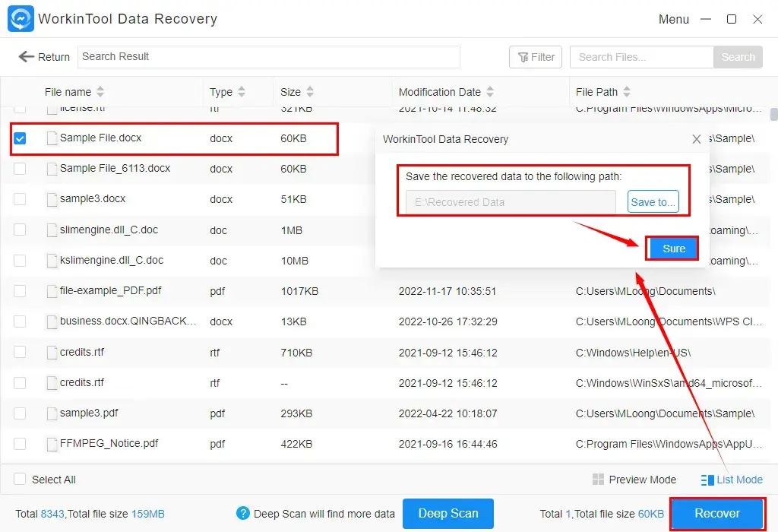Click file icon of kslimengine.dll_C.doc
Viewport: 778px width, 532px height.
[x=52, y=260]
